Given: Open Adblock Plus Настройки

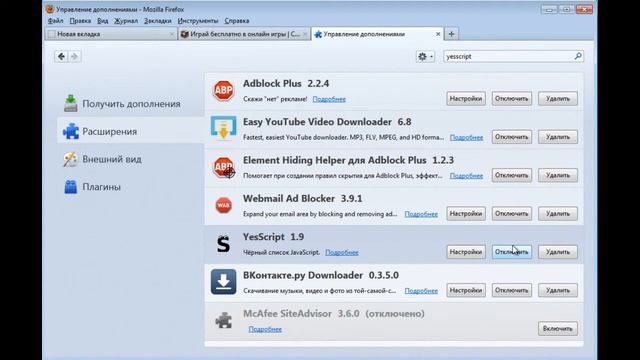Looking at the screenshot, I should tap(466, 98).
